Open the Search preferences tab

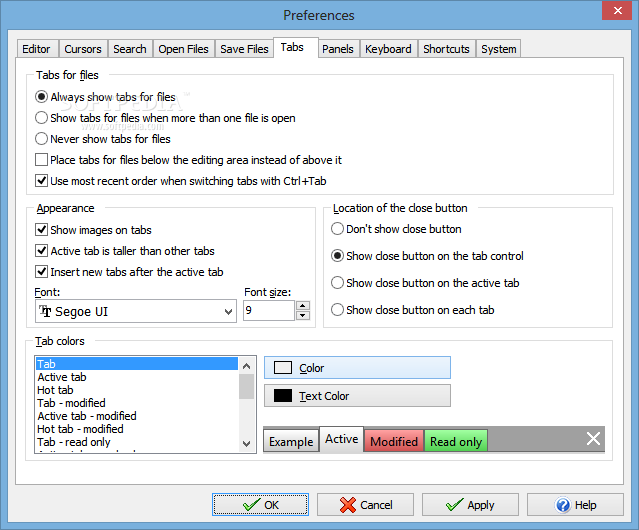pyautogui.click(x=130, y=49)
